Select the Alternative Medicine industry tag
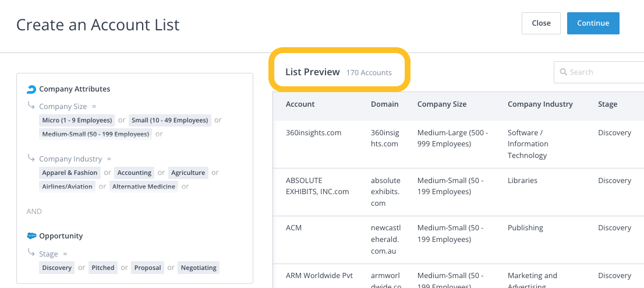 click(x=144, y=187)
